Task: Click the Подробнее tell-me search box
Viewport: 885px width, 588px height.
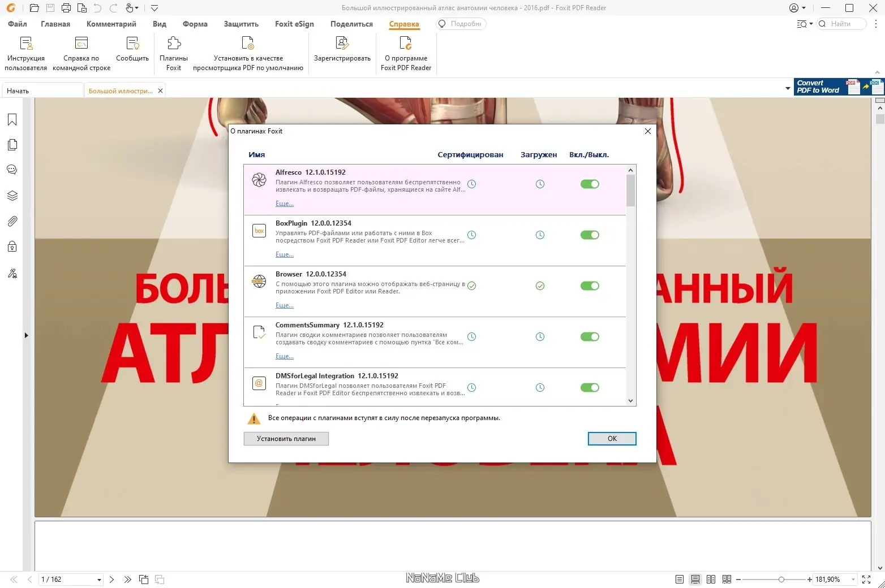Action: tap(462, 24)
